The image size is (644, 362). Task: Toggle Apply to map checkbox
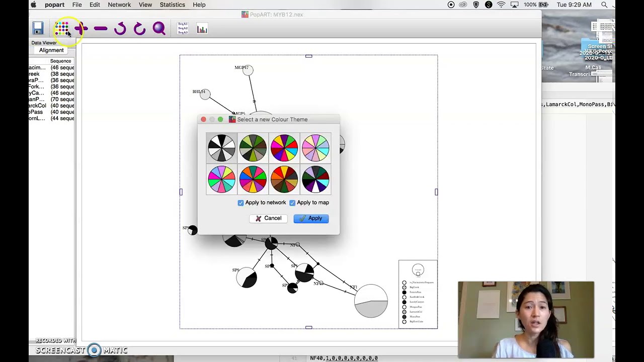pos(292,203)
